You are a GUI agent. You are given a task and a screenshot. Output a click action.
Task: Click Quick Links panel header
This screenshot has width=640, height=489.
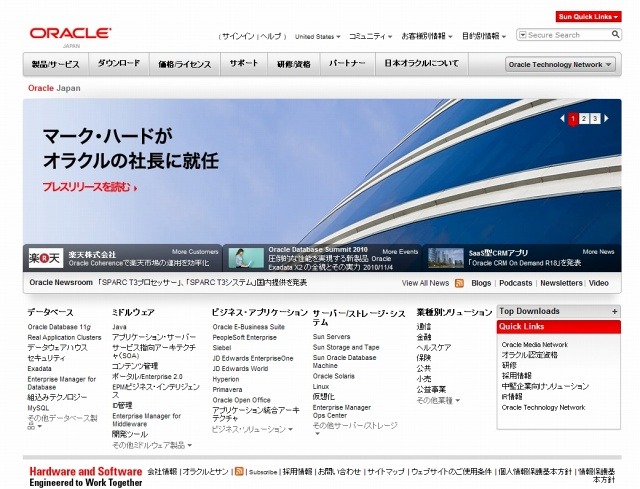pyautogui.click(x=559, y=327)
